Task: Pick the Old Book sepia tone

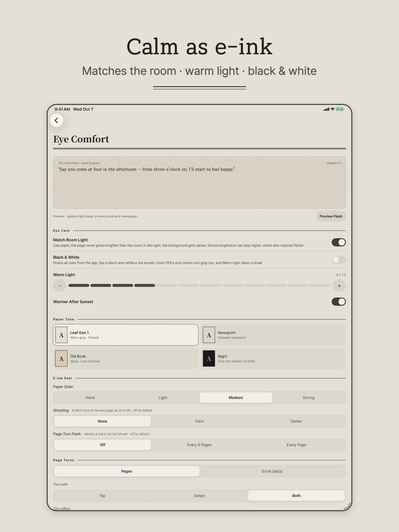Action: 126,358
